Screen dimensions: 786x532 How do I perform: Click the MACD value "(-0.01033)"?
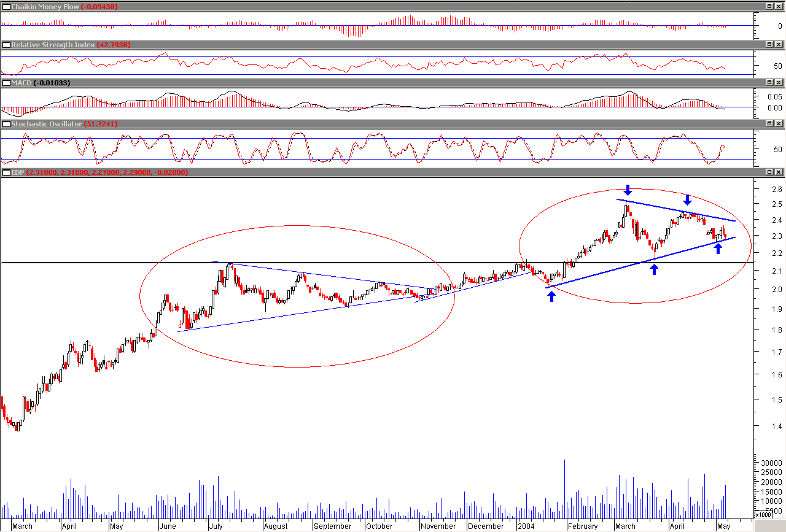(x=52, y=82)
